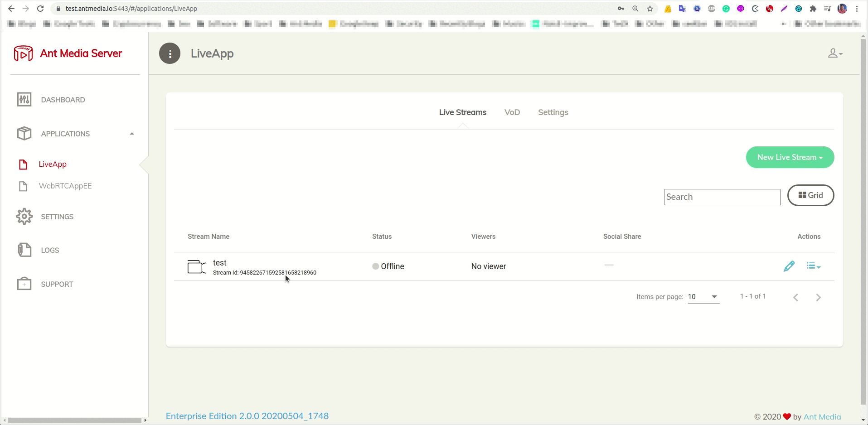
Task: Click the 'test' stream name
Action: point(219,263)
